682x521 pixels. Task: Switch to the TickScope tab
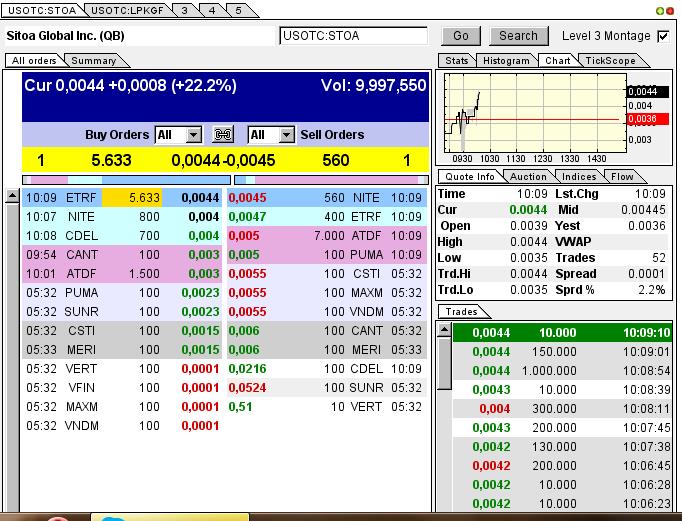[610, 61]
